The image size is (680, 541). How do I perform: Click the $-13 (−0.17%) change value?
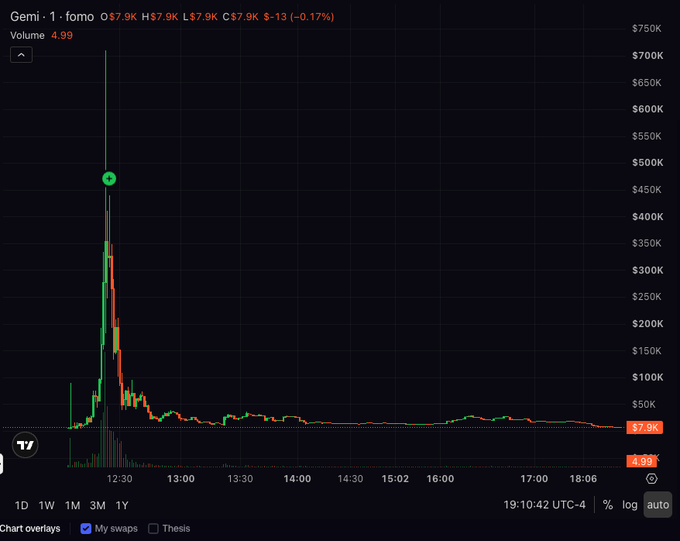click(x=299, y=16)
